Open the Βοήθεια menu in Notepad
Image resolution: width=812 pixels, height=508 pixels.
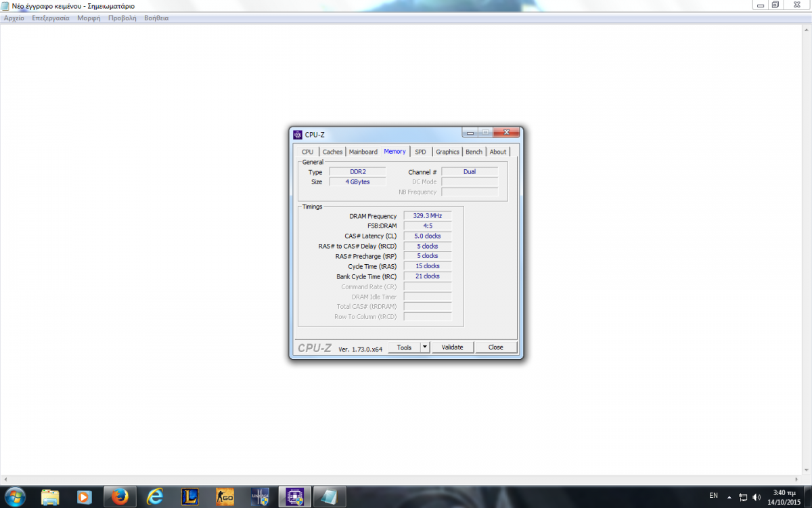156,18
